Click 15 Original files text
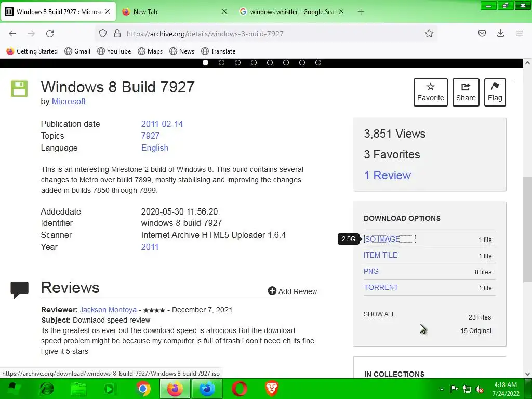The image size is (532, 399). (x=476, y=331)
